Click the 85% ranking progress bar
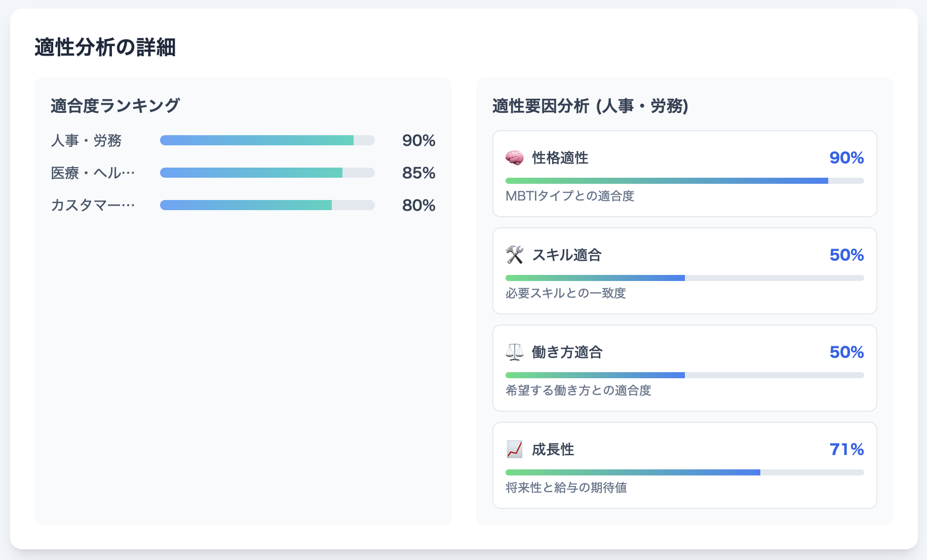The height and width of the screenshot is (560, 927). [x=267, y=173]
